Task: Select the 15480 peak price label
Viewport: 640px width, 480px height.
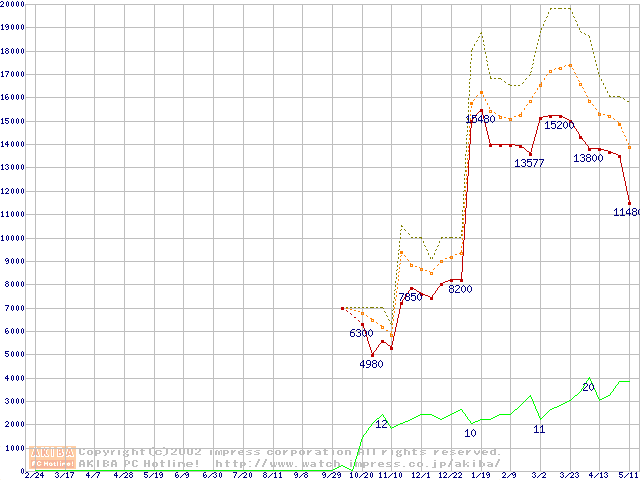Action: 480,119
